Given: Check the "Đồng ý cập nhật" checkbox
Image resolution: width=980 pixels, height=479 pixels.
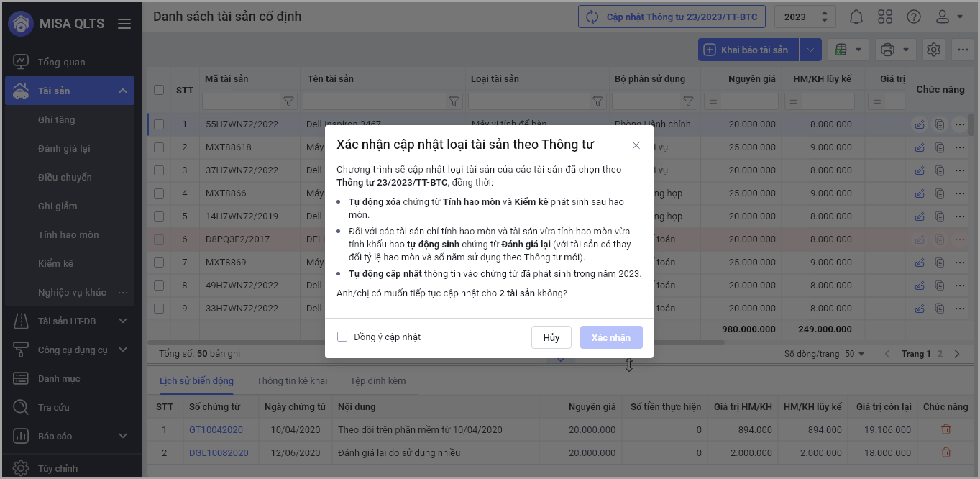Looking at the screenshot, I should (x=342, y=337).
